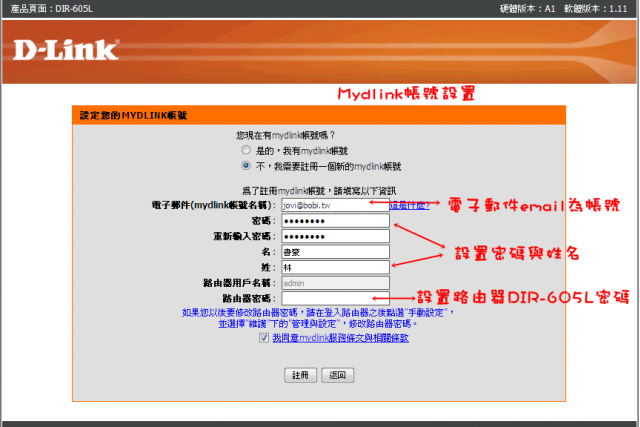Click the blue '如果您以後要修改路由器密碼' note line
640x427 pixels.
point(318,313)
